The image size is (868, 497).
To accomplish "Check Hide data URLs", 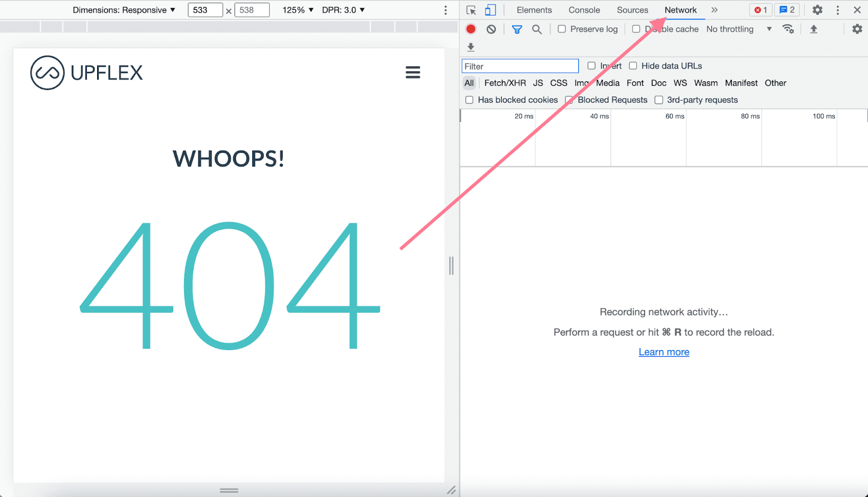I will [633, 66].
